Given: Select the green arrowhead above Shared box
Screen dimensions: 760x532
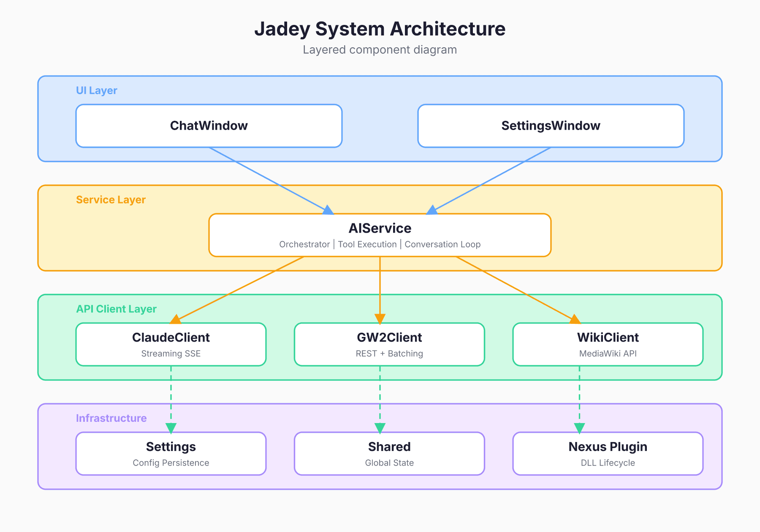Looking at the screenshot, I should pos(380,428).
